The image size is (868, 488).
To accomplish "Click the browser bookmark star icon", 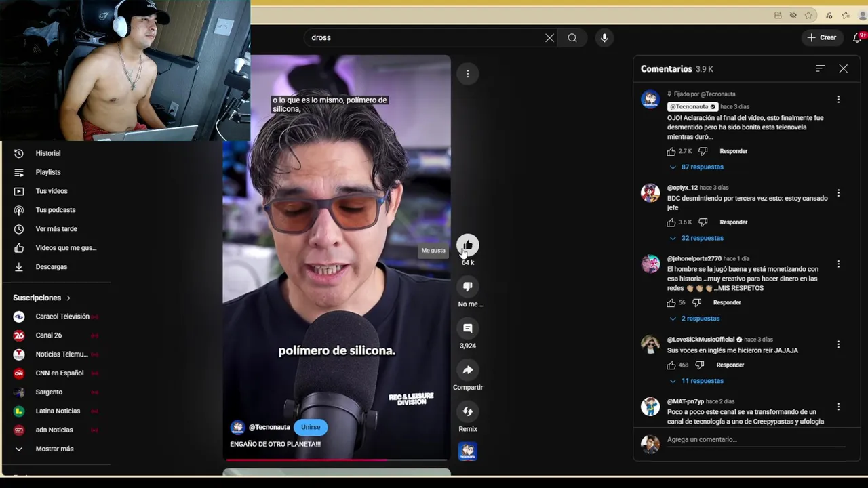I will pyautogui.click(x=808, y=16).
